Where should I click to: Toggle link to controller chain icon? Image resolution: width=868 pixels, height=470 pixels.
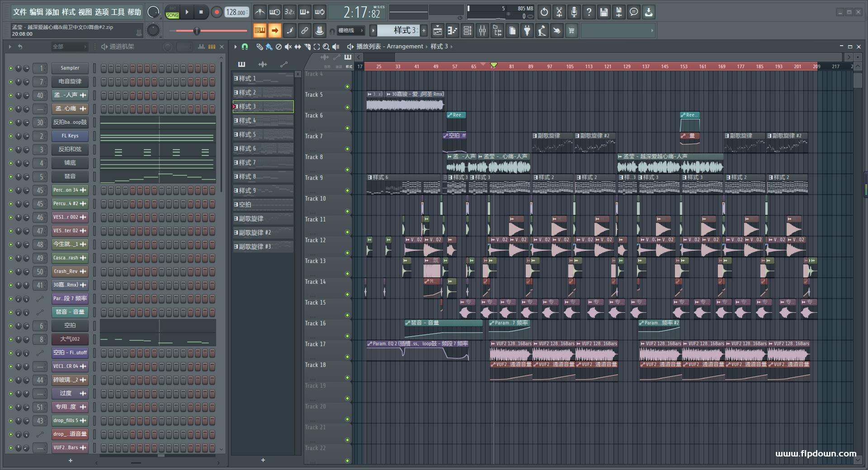(305, 31)
